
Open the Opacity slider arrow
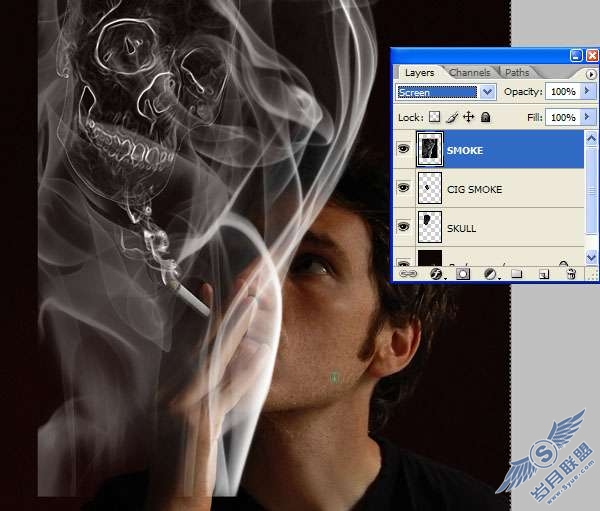pos(587,91)
